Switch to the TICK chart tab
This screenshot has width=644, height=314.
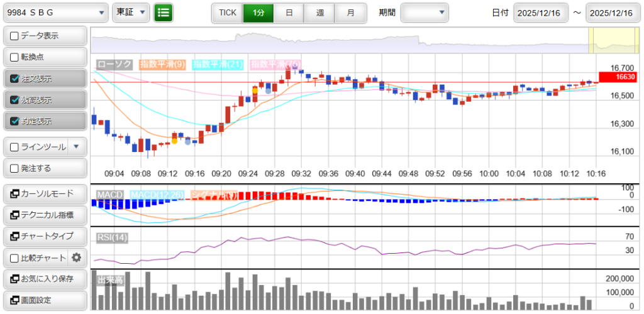coord(227,13)
